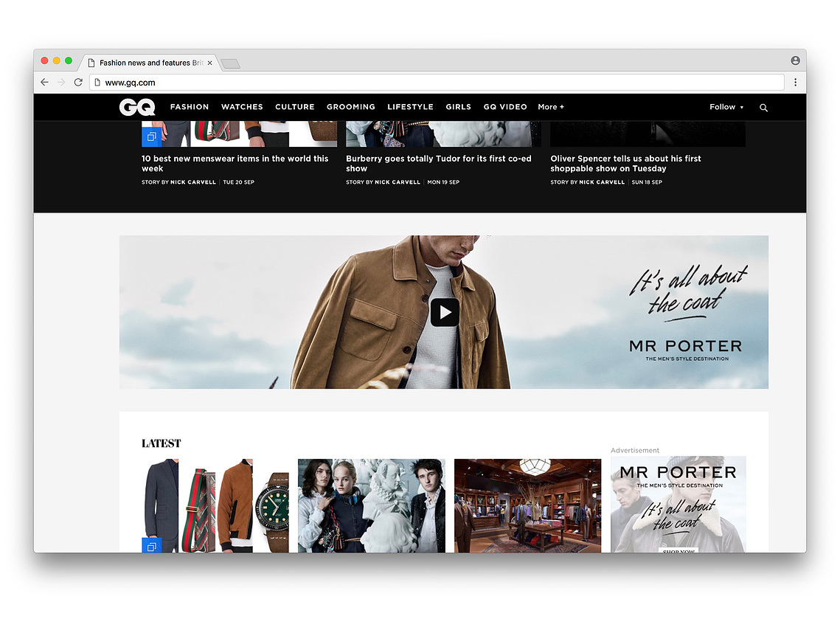Click the Burberry story image in dark section
The width and height of the screenshot is (840, 630).
click(x=443, y=134)
